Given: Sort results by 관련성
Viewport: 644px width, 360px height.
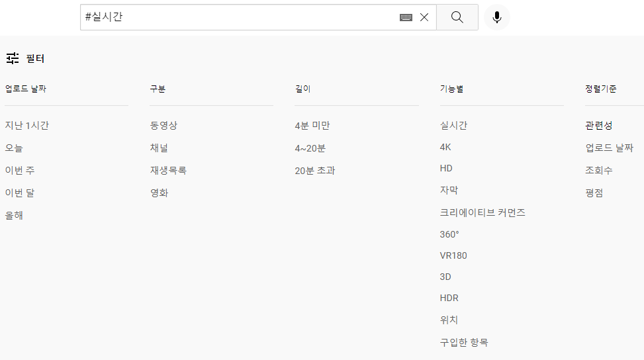Looking at the screenshot, I should [x=599, y=125].
